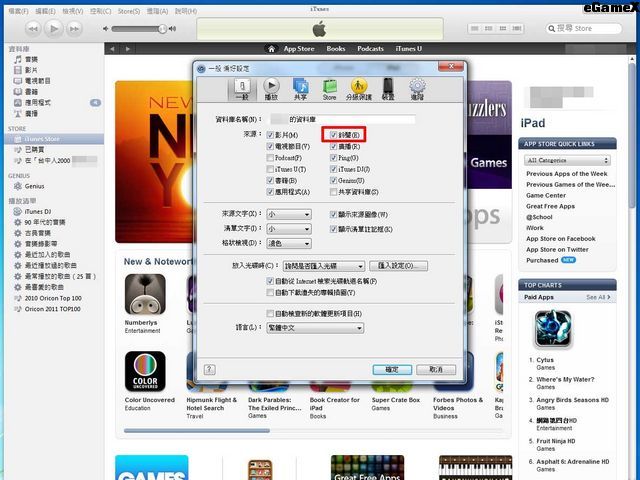
Task: Open the Devices preferences tab icon
Action: [x=388, y=89]
